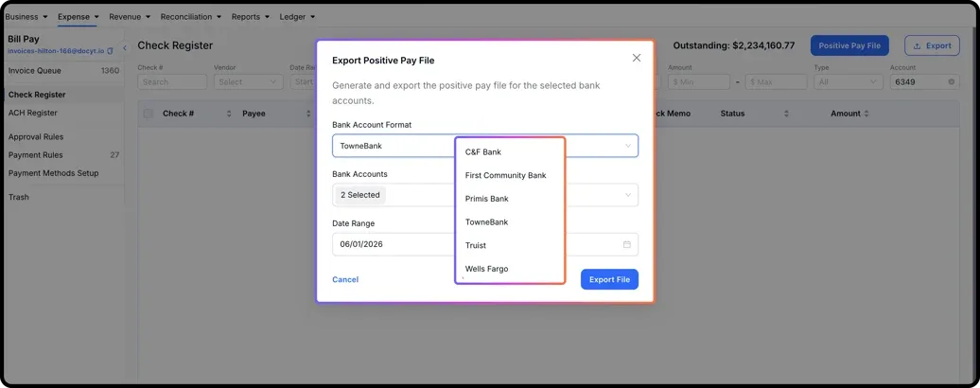
Task: Sort by Check # column arrows
Action: point(229,114)
